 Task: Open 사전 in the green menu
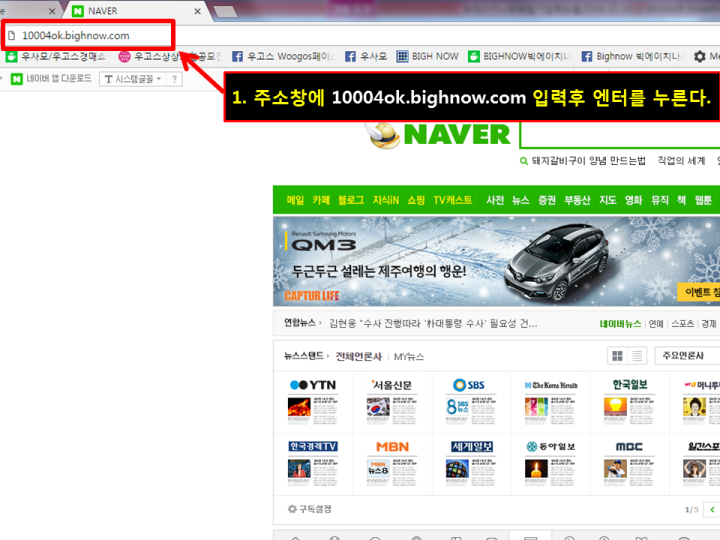pos(495,200)
